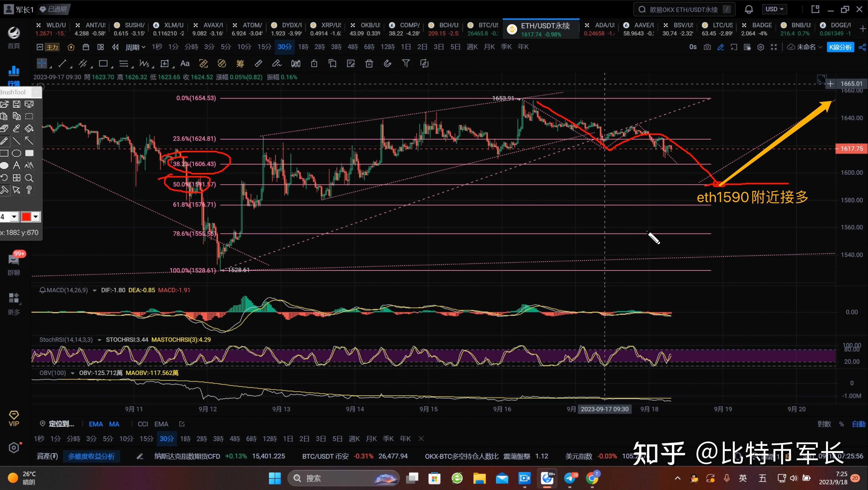Open the OBV(100) indicator dropdown arrow
This screenshot has width=868, height=490.
click(x=72, y=373)
